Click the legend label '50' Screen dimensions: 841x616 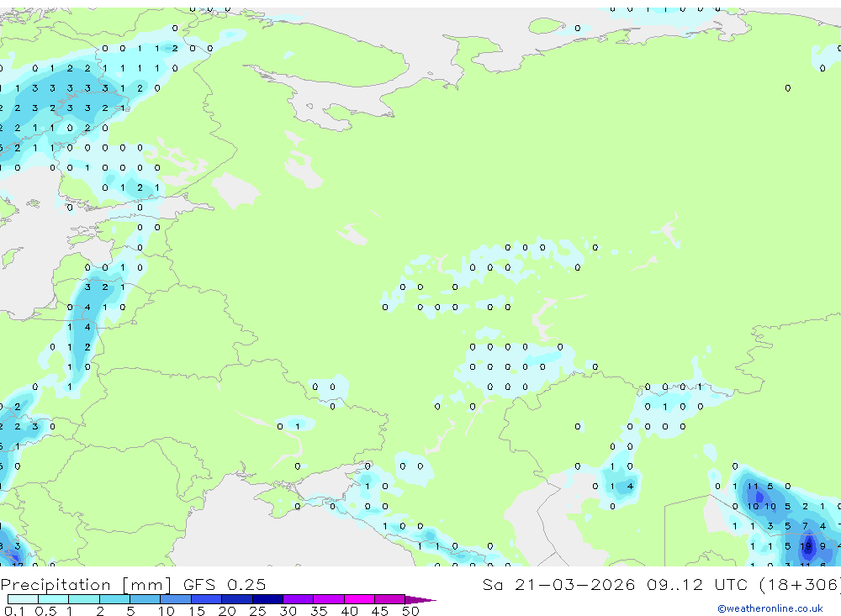(x=410, y=611)
